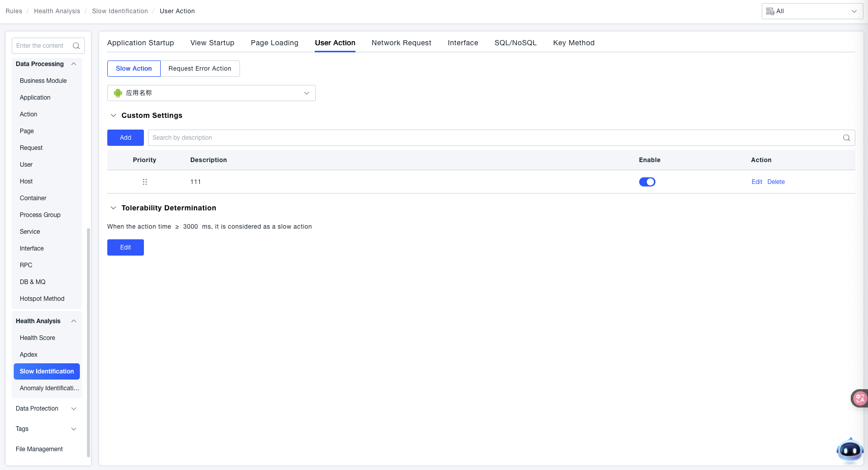This screenshot has width=868, height=470.
Task: Focus the Search by description field
Action: [x=493, y=138]
